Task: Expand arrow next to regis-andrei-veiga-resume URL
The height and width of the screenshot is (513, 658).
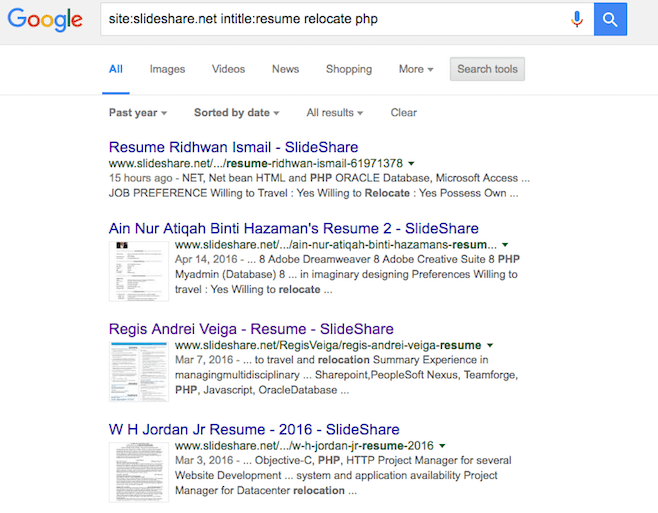Action: point(490,345)
